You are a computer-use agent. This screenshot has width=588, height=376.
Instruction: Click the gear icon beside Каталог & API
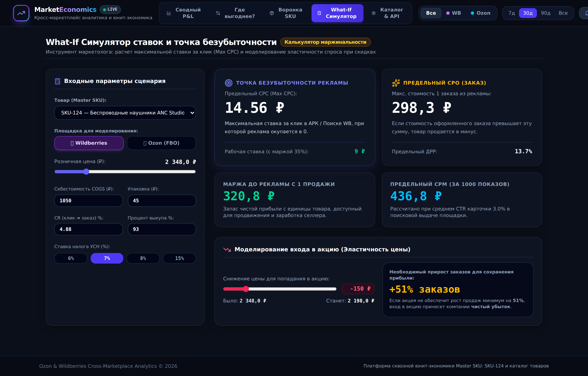point(374,13)
